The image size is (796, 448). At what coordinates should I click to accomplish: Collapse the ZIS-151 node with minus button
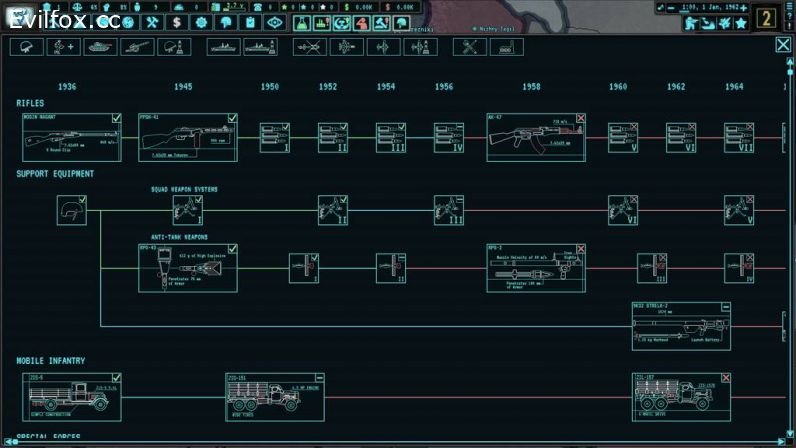tap(319, 377)
